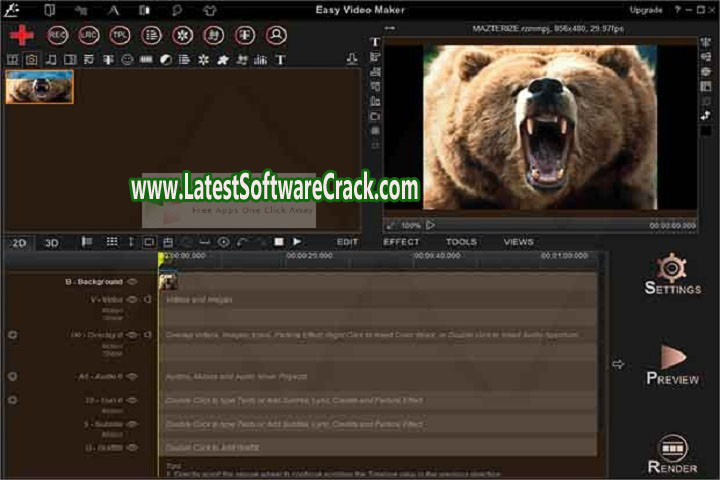Open the VIEWS menu
The width and height of the screenshot is (720, 480).
[x=518, y=242]
